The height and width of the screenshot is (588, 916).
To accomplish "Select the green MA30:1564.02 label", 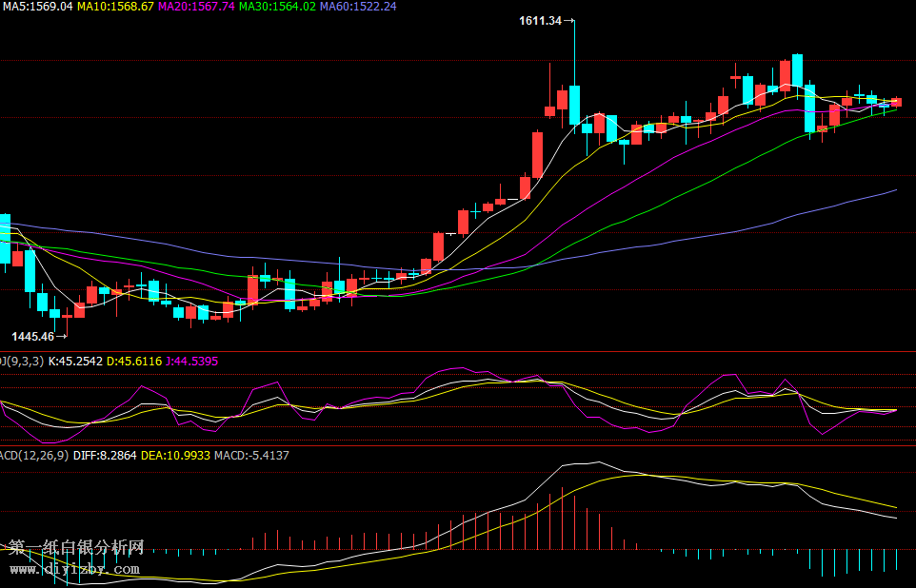I will pos(277,7).
